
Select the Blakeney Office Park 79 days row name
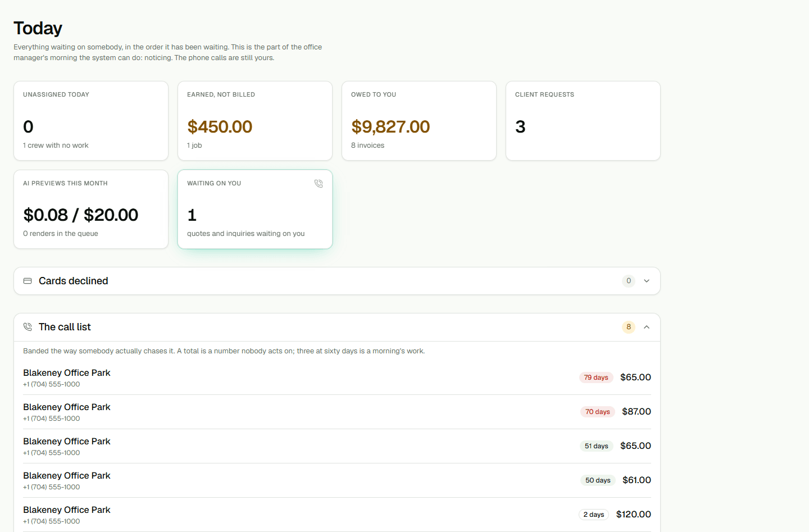(x=67, y=373)
